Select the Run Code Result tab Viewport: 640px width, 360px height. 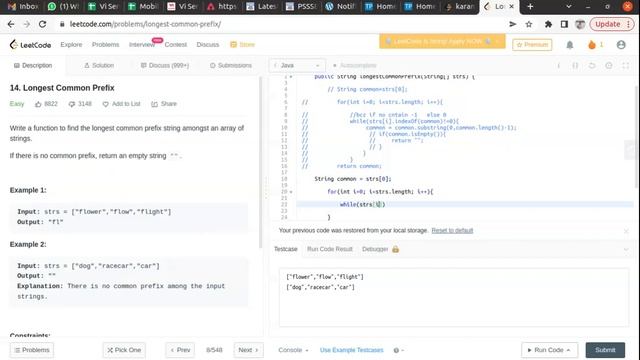tap(329, 249)
